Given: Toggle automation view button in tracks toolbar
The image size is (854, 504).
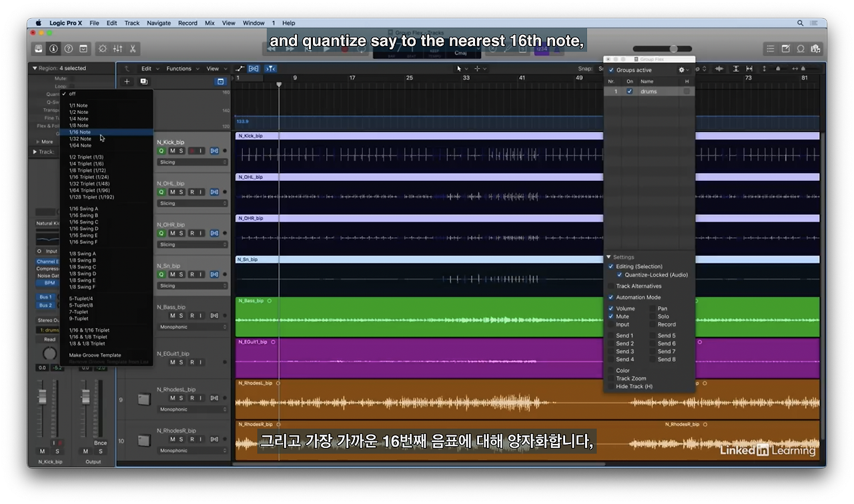Looking at the screenshot, I should tap(240, 69).
